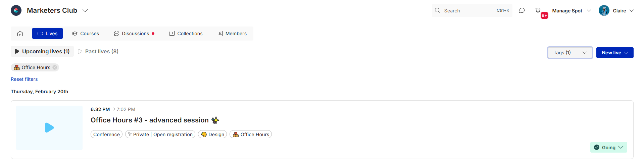Click the Marketers Club logo icon
The image size is (644, 163).
tap(16, 10)
